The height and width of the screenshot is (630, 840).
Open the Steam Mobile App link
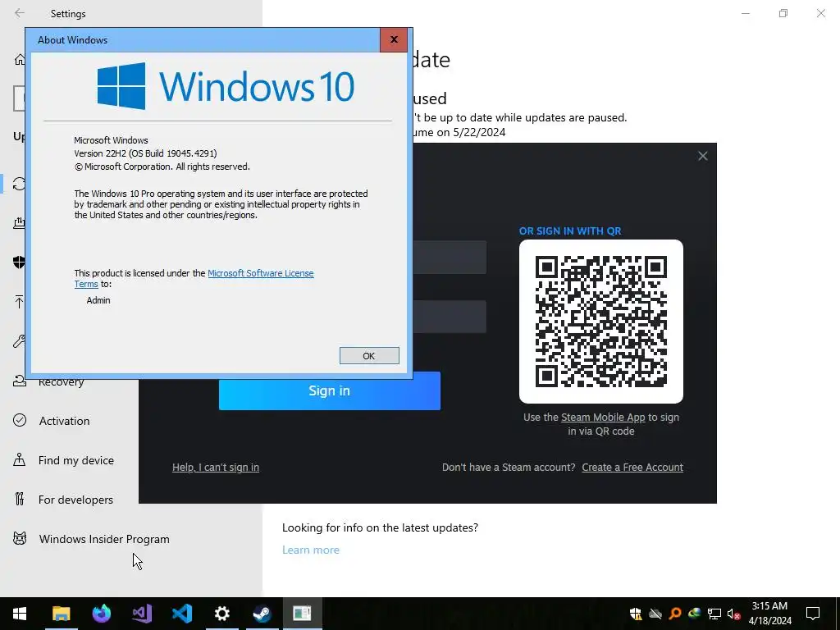(x=603, y=418)
